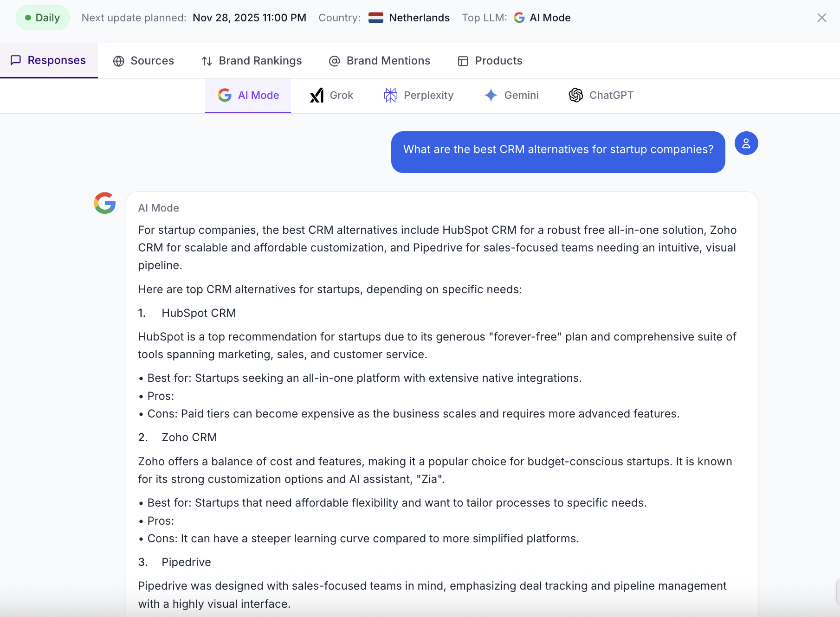Click the Sources globe icon
Viewport: 840px width, 617px height.
[x=119, y=61]
